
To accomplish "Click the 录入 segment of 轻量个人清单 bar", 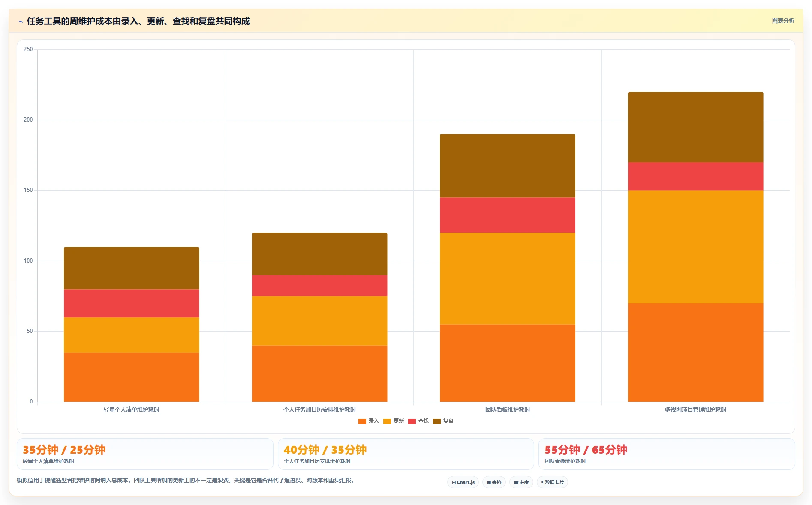I will point(132,377).
